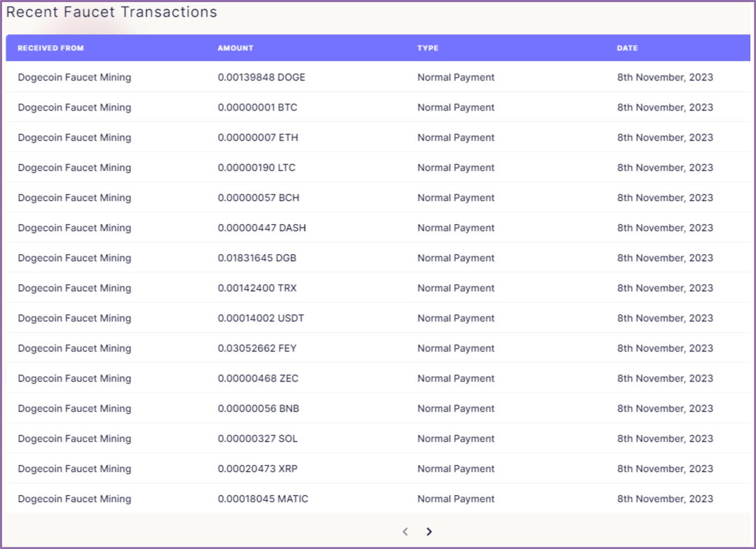Click Dogecoin Faucet Mining in LTC row
Screen dimensions: 756x549
tap(74, 168)
